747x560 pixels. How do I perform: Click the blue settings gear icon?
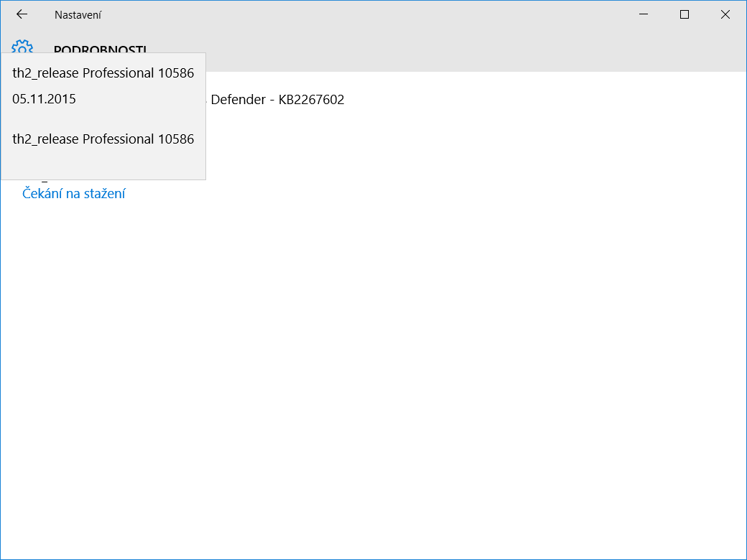tap(22, 46)
